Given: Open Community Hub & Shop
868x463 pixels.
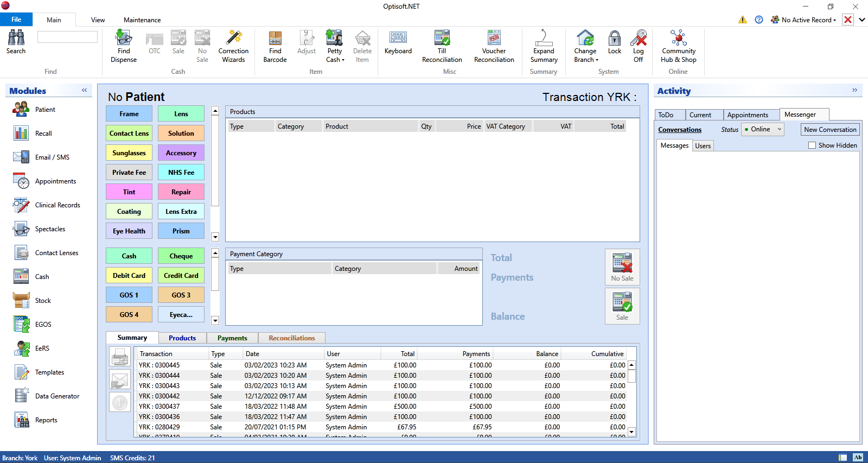Looking at the screenshot, I should pyautogui.click(x=678, y=46).
